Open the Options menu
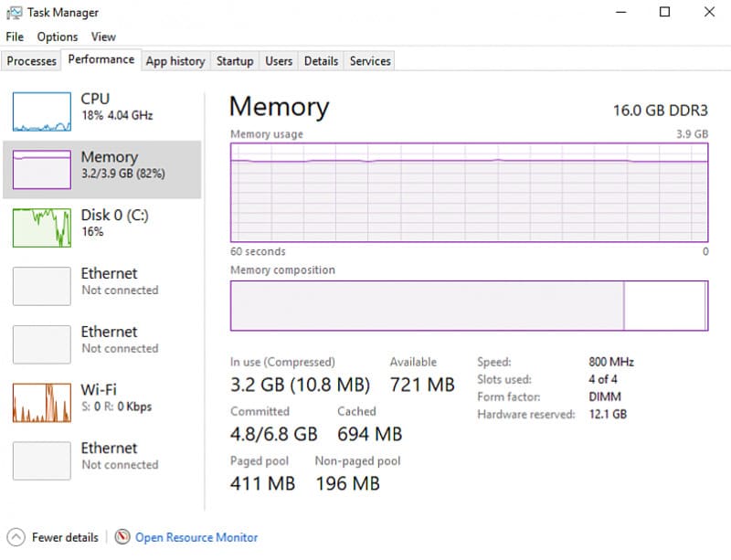 coord(58,37)
